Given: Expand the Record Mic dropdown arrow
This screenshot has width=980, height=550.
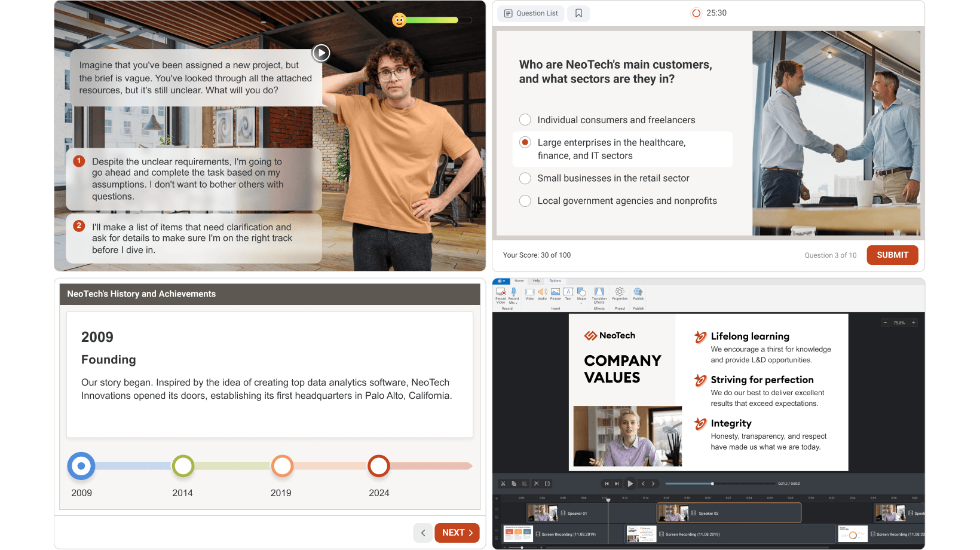Looking at the screenshot, I should [x=516, y=303].
